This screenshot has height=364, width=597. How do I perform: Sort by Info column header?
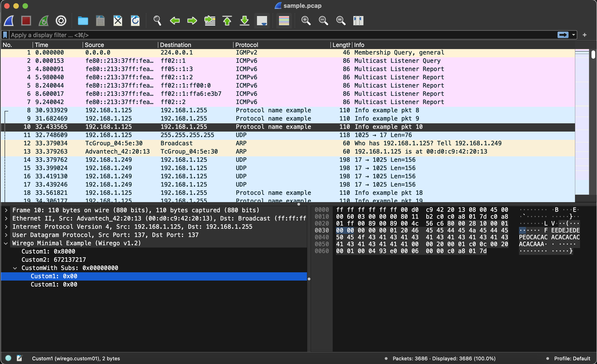click(463, 45)
